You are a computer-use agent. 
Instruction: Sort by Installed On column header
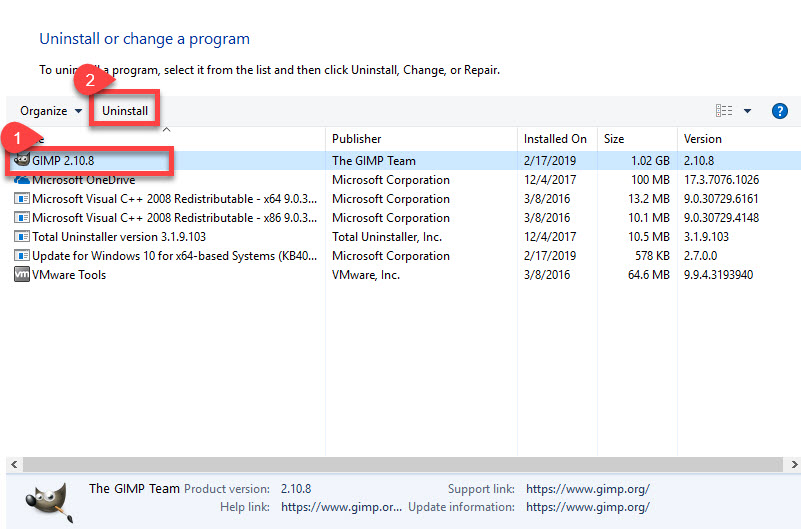pos(555,139)
